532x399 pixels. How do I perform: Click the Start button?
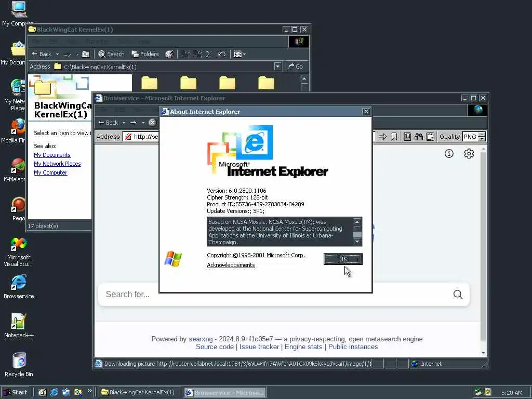click(x=16, y=392)
